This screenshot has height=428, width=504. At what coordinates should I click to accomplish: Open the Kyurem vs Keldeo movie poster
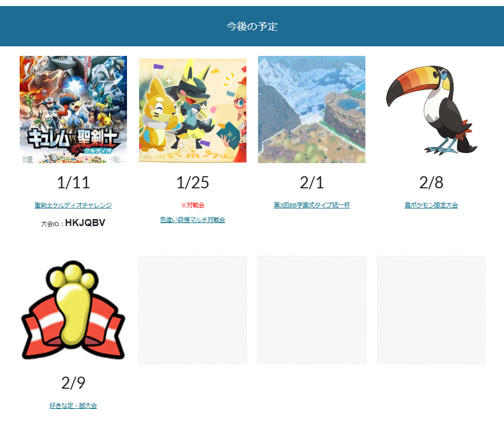[x=73, y=109]
